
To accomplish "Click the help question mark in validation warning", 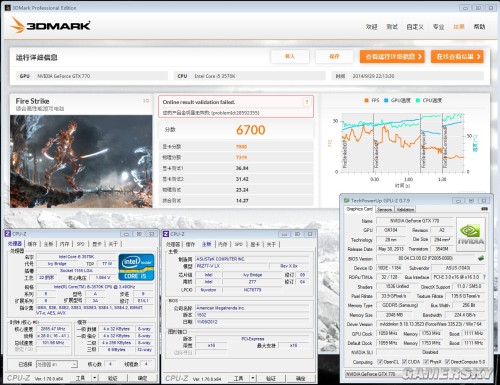I will coord(307,102).
